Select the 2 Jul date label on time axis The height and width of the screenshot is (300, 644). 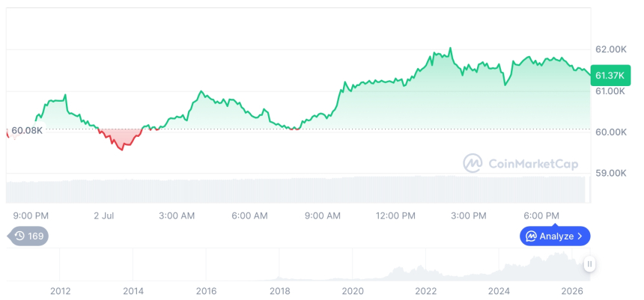click(x=103, y=215)
